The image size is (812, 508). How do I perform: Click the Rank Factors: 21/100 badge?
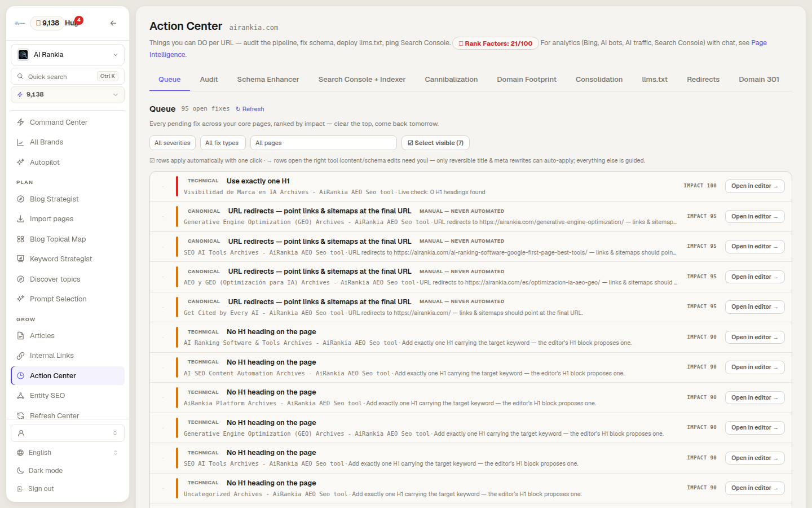(x=496, y=43)
